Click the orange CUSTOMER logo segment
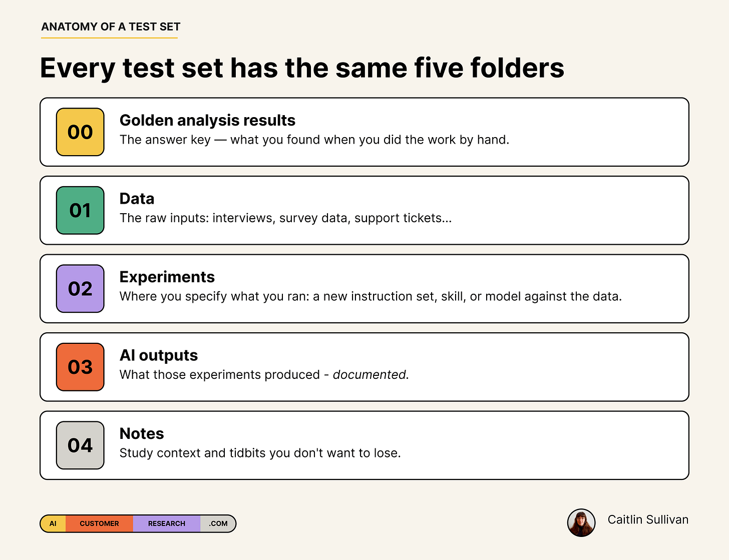729x560 pixels. coord(99,523)
